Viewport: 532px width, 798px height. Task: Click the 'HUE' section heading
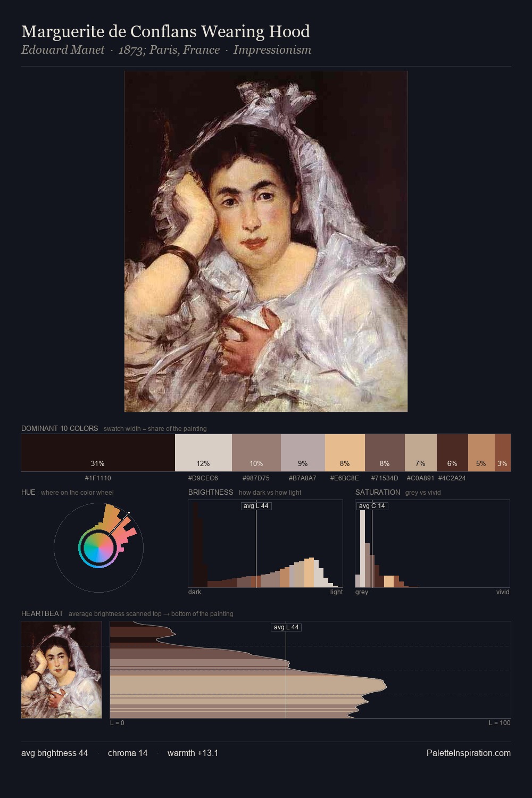[28, 492]
